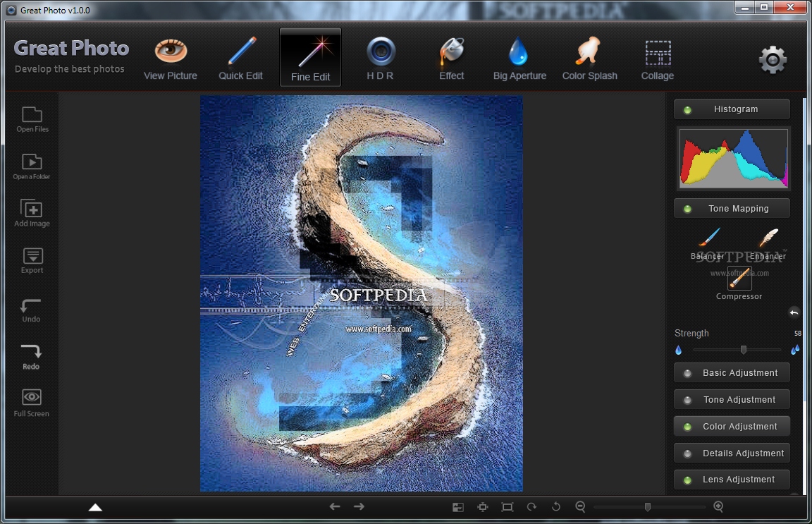Expand the Color Adjustment section
812x524 pixels.
pos(732,427)
